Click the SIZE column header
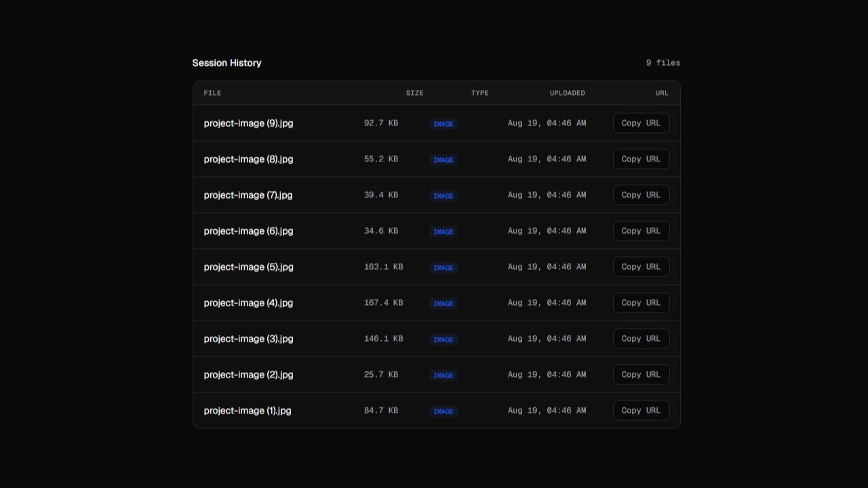This screenshot has width=868, height=488. point(415,93)
